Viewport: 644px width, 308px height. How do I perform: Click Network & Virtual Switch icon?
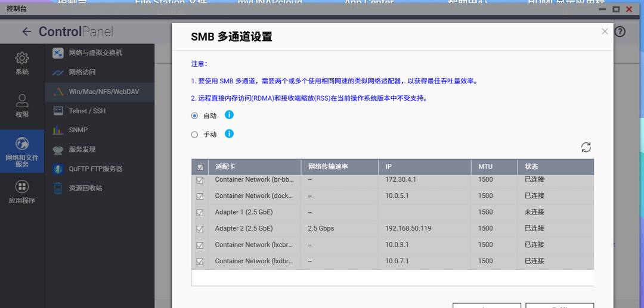tap(58, 53)
